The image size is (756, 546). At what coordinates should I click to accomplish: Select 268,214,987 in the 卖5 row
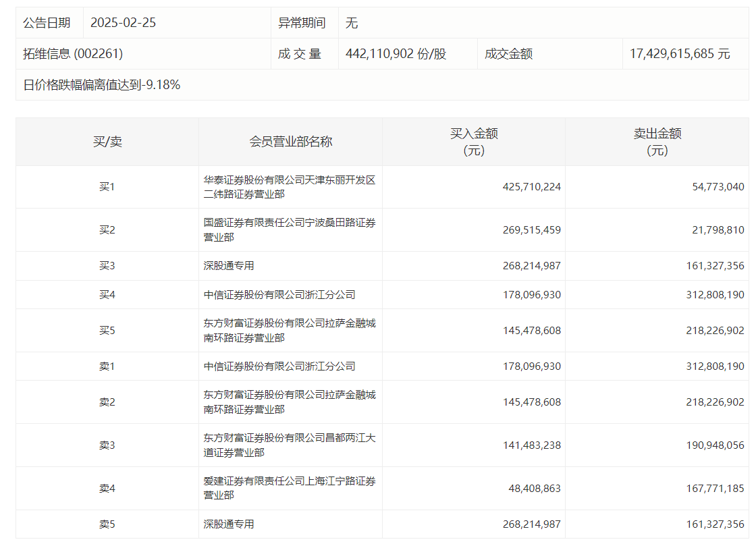click(532, 524)
